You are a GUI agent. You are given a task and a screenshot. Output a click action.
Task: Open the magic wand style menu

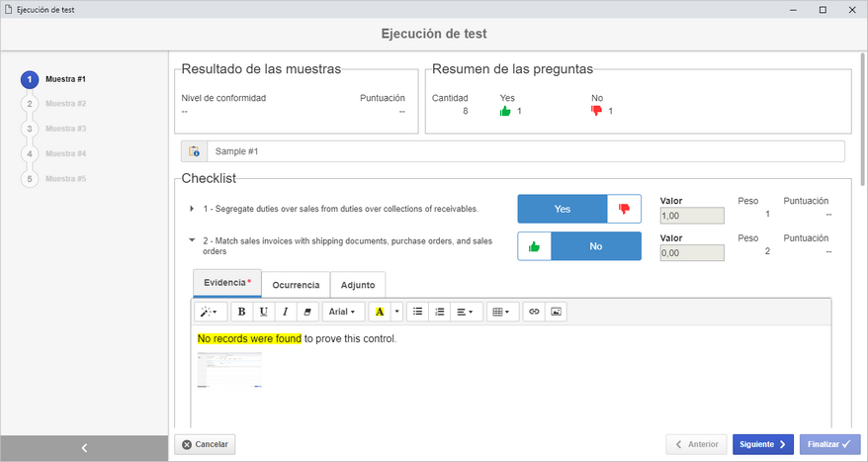point(210,312)
